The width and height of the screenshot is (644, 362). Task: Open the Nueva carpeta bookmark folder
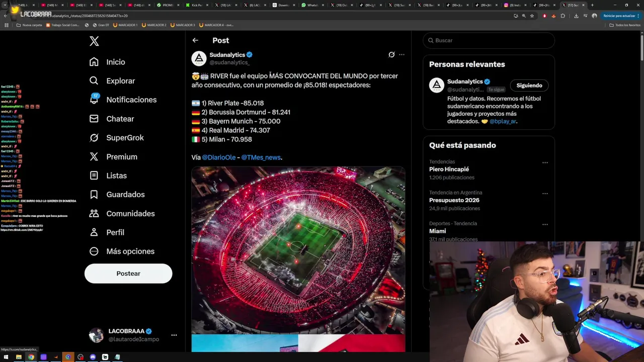[x=30, y=25]
